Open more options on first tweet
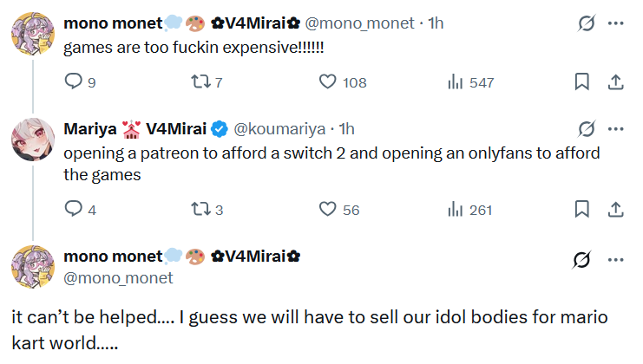This screenshot has width=643, height=364. click(x=615, y=23)
